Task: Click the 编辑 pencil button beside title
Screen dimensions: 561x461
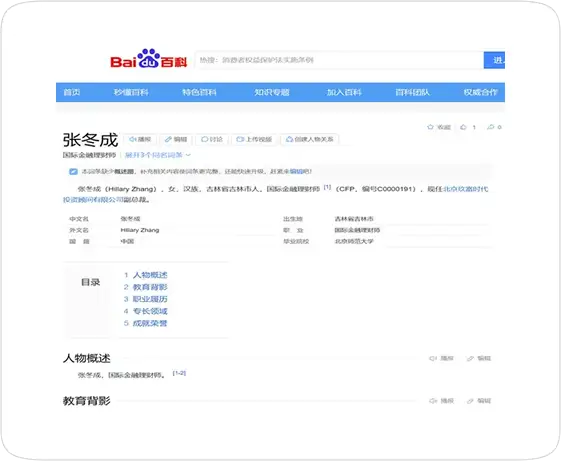Action: (176, 139)
